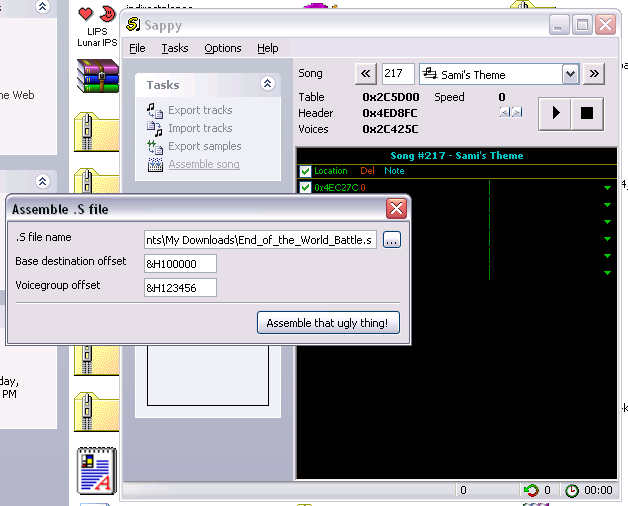Click the Note column header
Screen dimensions: 628x506
pyautogui.click(x=394, y=171)
